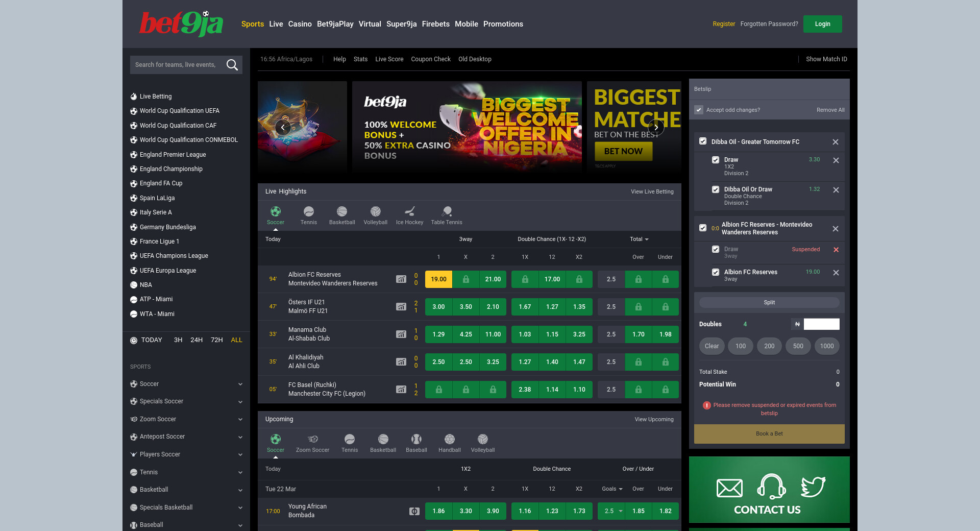Open the Total dropdown in Live Highlights
The image size is (980, 531).
click(x=639, y=239)
